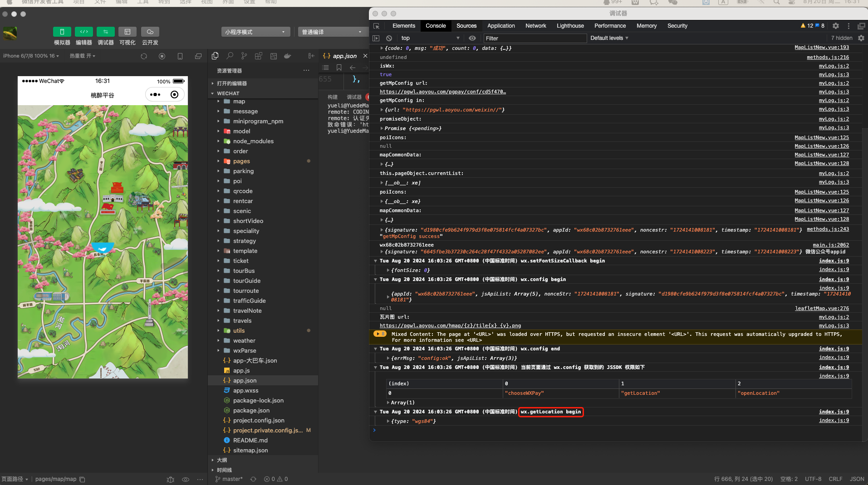Viewport: 868px width, 485px height.
Task: Synchronize changes next to master branch
Action: [x=253, y=479]
